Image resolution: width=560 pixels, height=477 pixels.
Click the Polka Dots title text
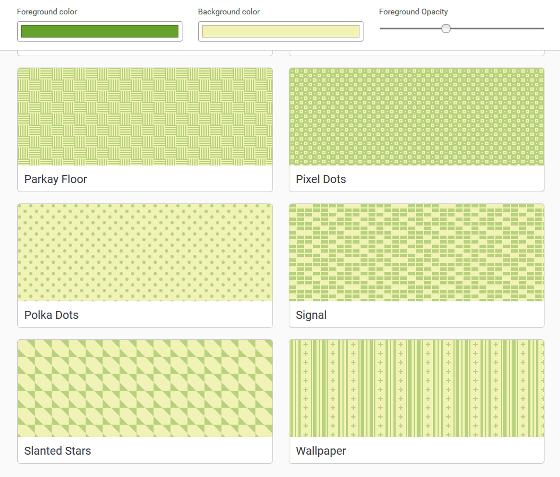tap(51, 315)
